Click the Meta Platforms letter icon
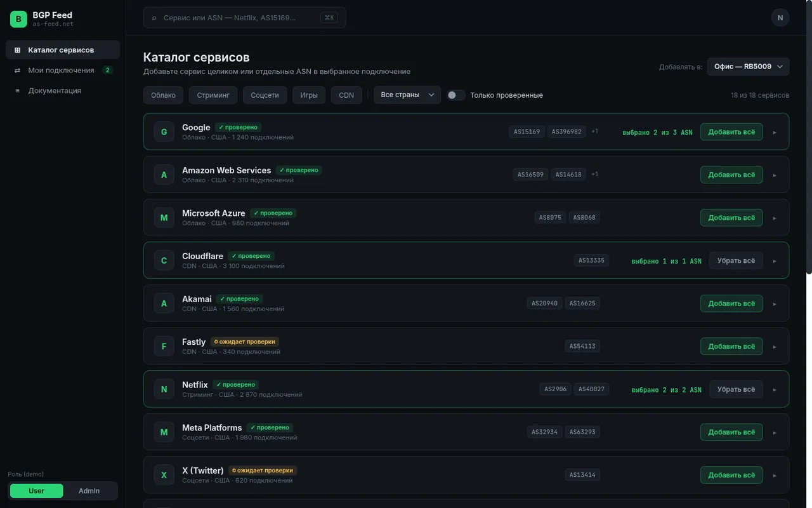 pos(164,432)
